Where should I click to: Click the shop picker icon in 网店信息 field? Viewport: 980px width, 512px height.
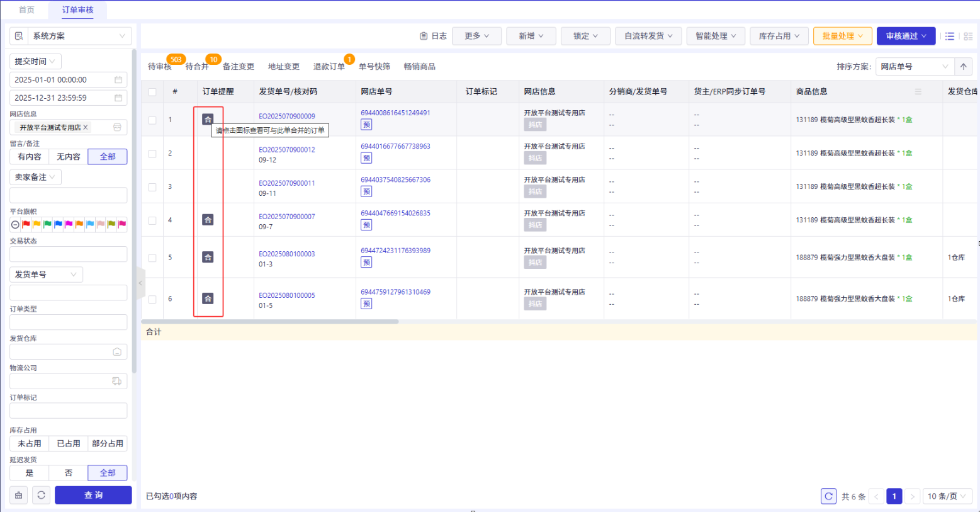coord(117,127)
